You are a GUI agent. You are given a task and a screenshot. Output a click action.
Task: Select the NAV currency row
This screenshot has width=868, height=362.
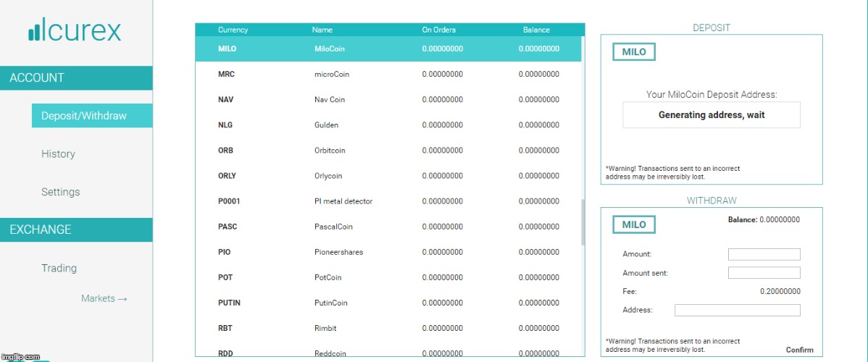point(388,100)
